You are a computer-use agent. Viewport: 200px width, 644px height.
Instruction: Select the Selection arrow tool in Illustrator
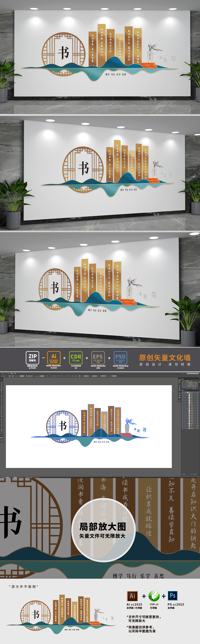pos(2,381)
